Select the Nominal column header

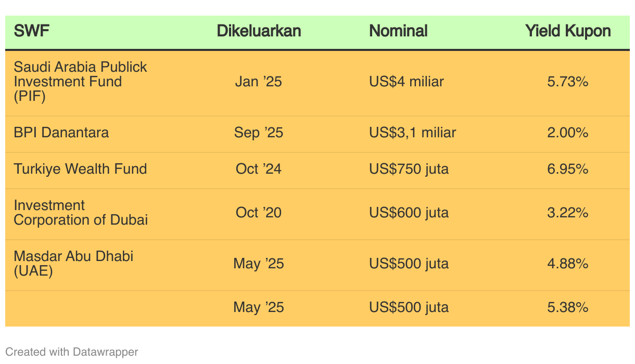pyautogui.click(x=398, y=31)
